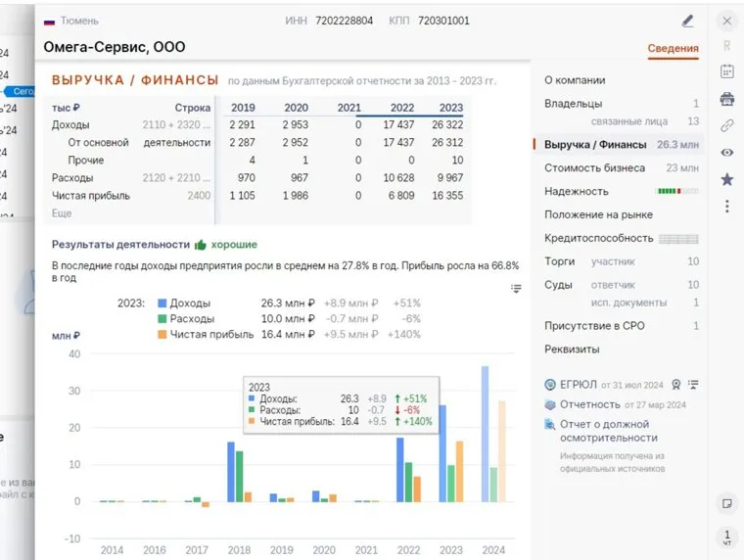Open Отчетность from 27 мар 2024
This screenshot has height=560, width=744.
588,404
